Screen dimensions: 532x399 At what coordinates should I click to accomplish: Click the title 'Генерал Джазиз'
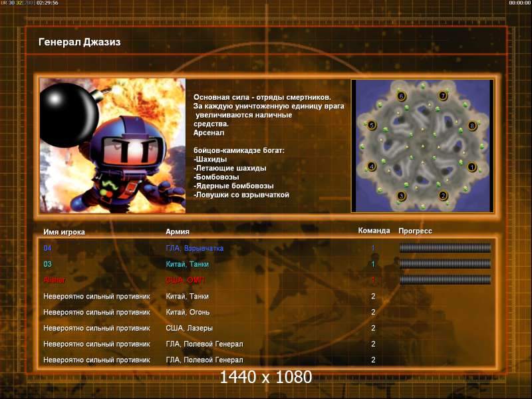[80, 42]
